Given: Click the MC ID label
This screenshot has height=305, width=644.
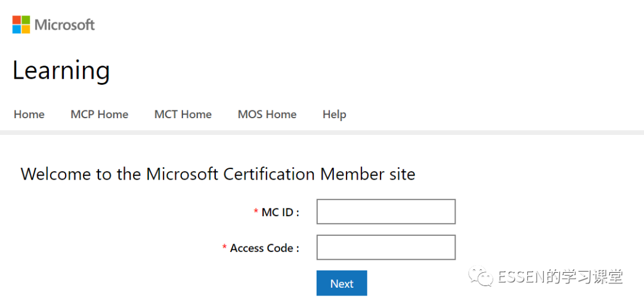Looking at the screenshot, I should (x=280, y=212).
